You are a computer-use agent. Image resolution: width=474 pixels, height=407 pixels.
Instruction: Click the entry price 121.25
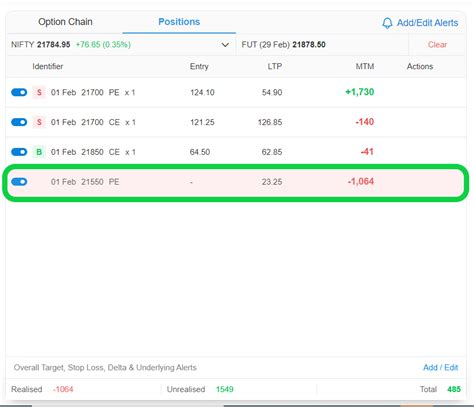pyautogui.click(x=202, y=122)
